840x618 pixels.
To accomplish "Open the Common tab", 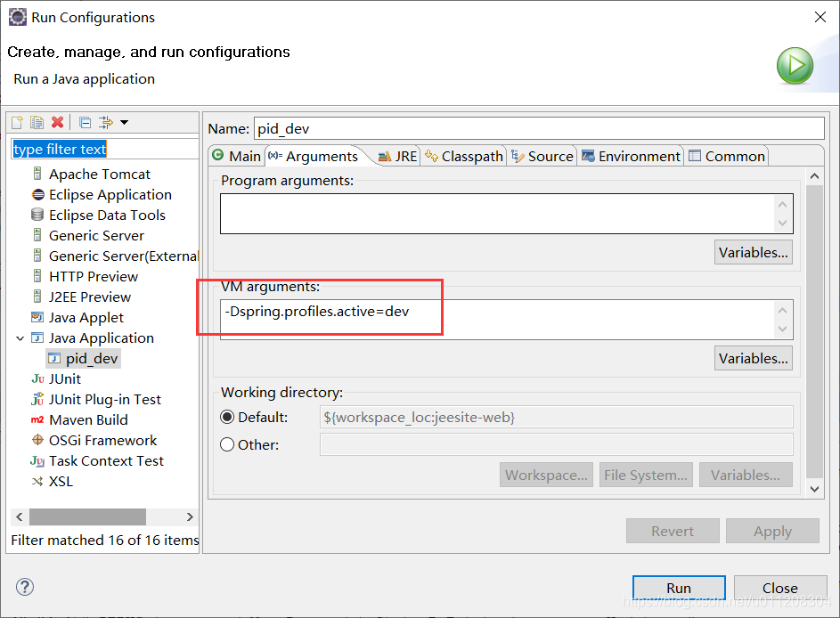I will tap(727, 156).
